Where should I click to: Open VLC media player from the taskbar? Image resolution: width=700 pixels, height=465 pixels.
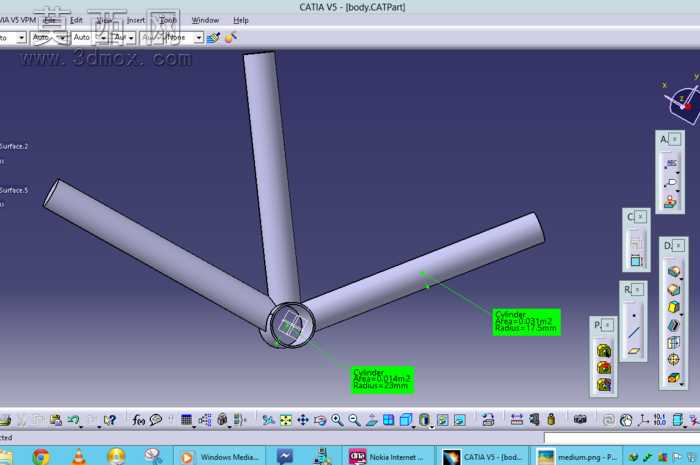[x=79, y=456]
